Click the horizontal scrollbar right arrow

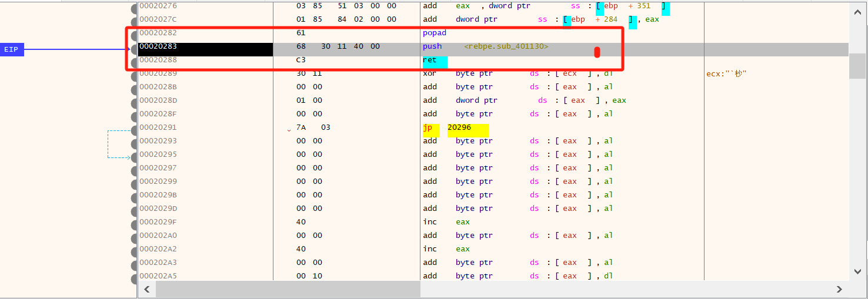point(840,290)
